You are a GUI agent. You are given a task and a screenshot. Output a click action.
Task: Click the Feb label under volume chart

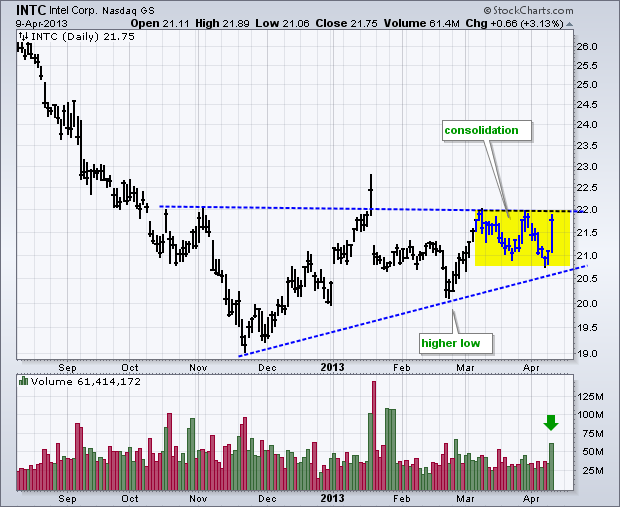401,499
